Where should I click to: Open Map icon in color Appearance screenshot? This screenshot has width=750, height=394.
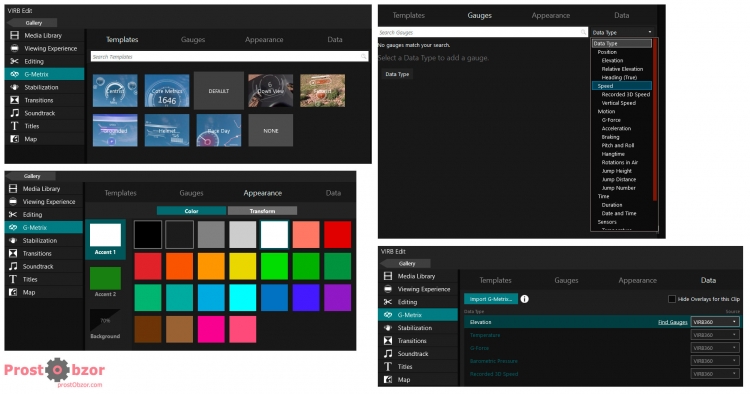pyautogui.click(x=13, y=292)
